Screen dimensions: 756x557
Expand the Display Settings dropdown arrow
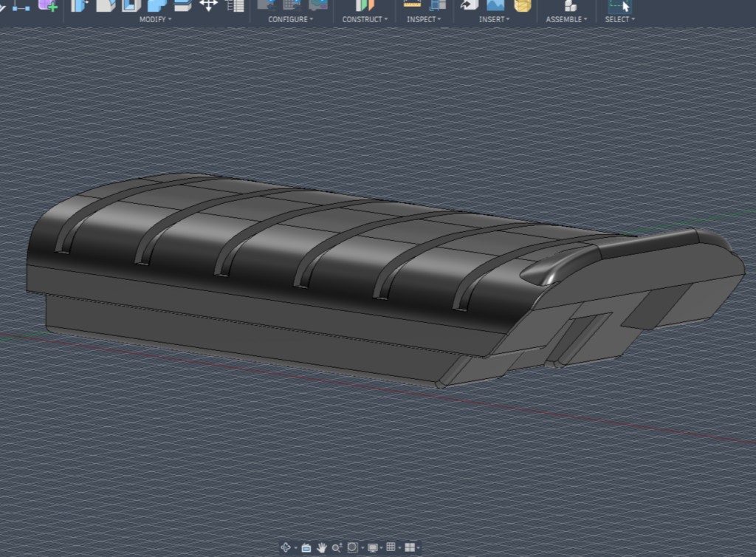(381, 548)
